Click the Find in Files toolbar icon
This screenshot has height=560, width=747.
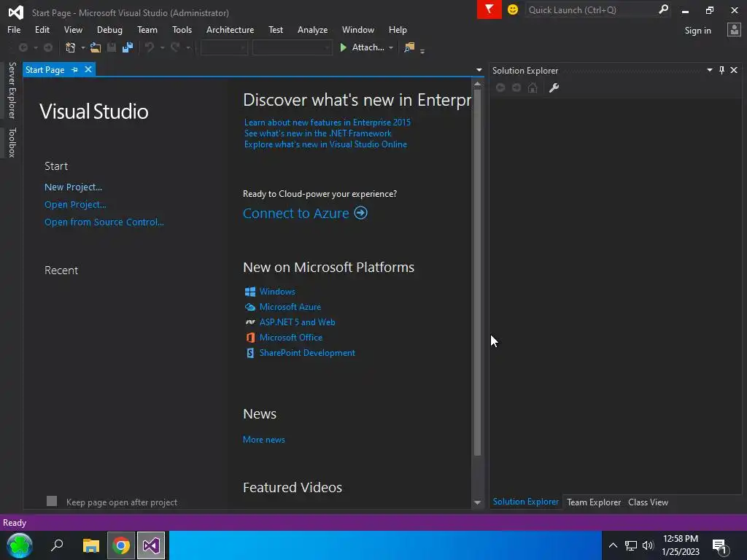[409, 47]
